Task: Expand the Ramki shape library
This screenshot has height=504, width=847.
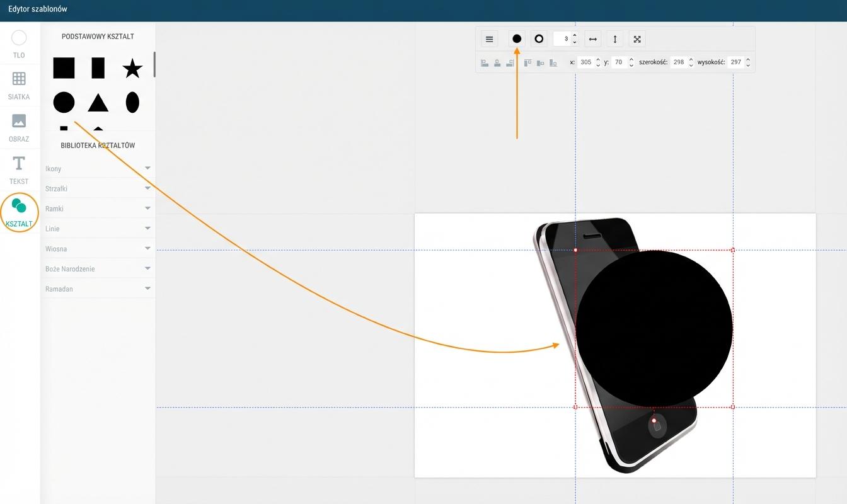Action: click(x=98, y=209)
